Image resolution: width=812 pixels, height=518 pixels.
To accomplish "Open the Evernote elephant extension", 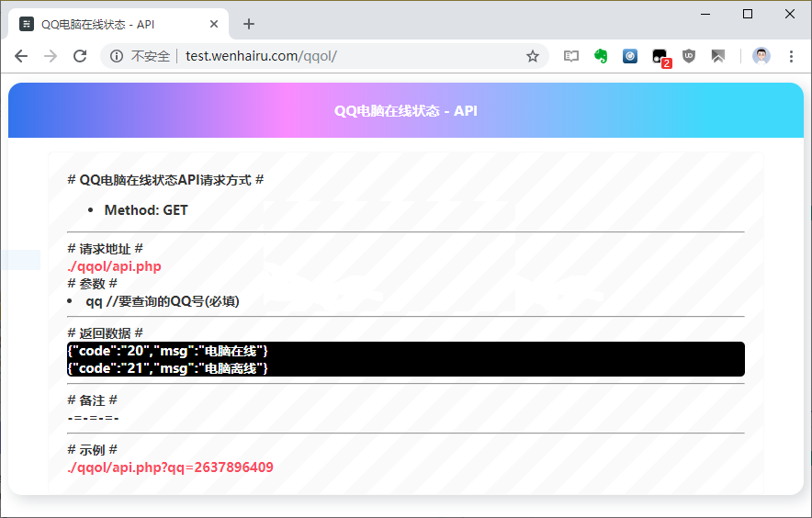I will (x=601, y=56).
